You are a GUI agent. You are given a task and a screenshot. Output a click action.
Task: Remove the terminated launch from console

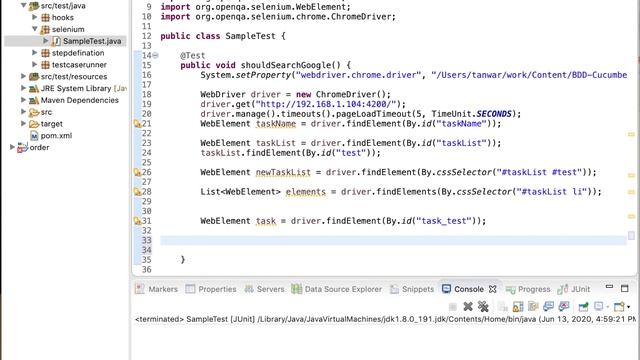468,307
